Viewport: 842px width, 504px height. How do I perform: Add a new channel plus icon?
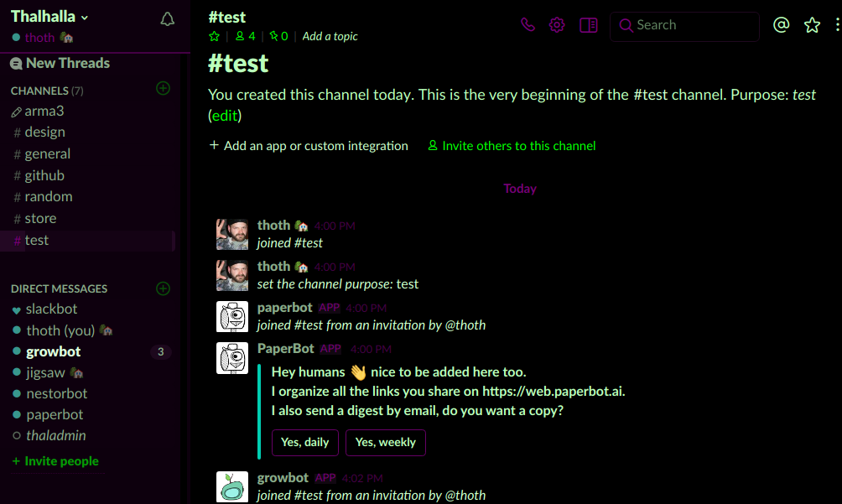pyautogui.click(x=164, y=88)
